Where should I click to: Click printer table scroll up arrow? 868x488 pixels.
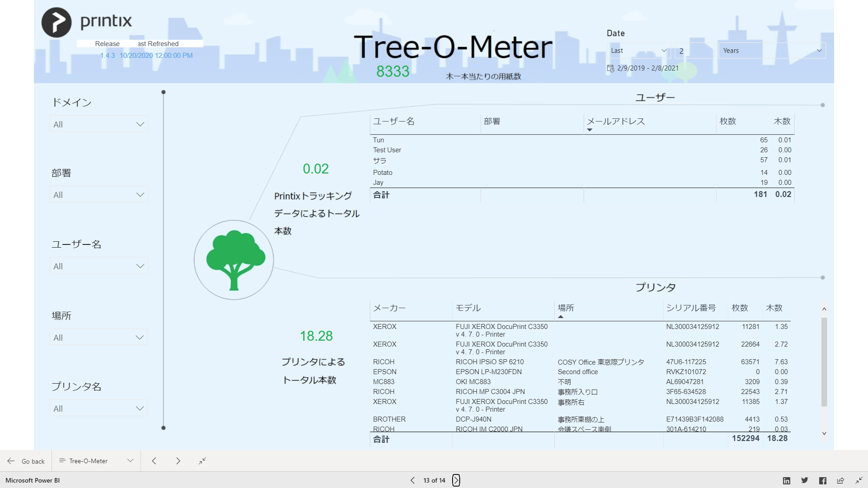(x=824, y=309)
